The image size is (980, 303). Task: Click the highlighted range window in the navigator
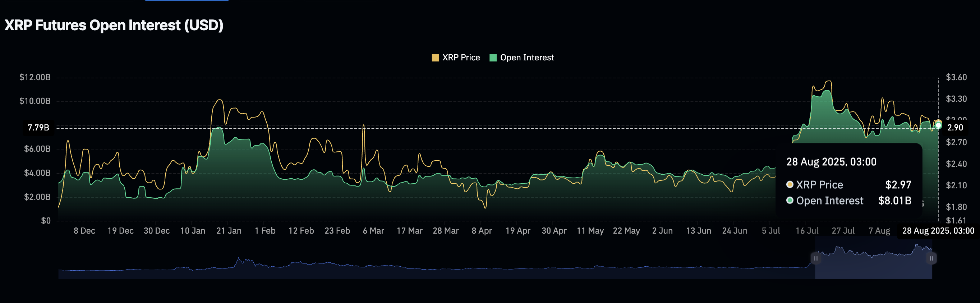pos(873,263)
